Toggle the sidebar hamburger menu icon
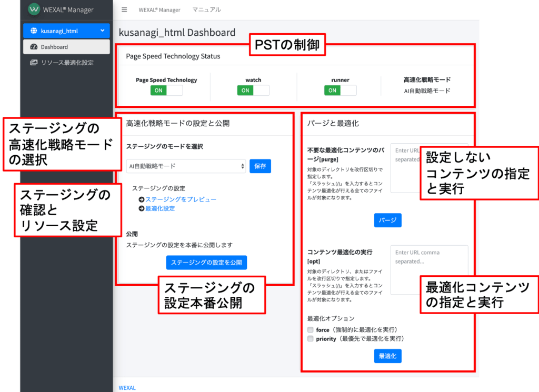 (x=124, y=9)
